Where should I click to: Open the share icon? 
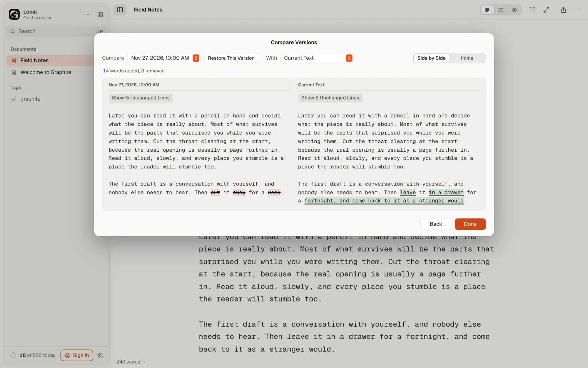coord(563,10)
